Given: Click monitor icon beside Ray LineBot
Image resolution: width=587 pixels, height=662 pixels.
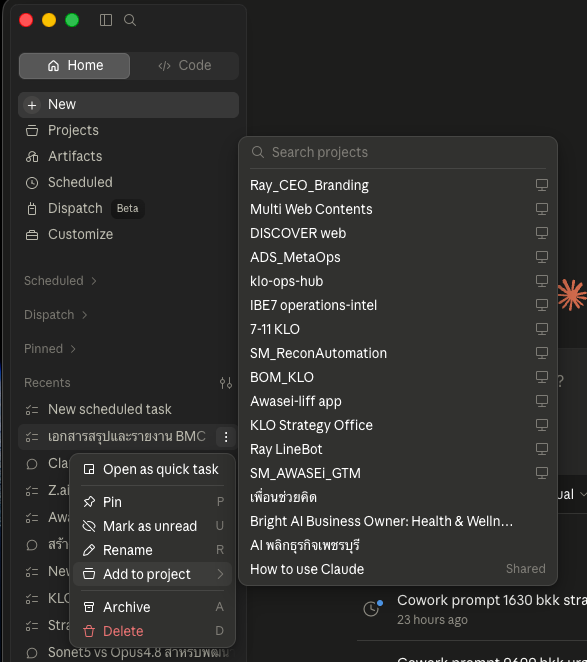Looking at the screenshot, I should click(542, 449).
